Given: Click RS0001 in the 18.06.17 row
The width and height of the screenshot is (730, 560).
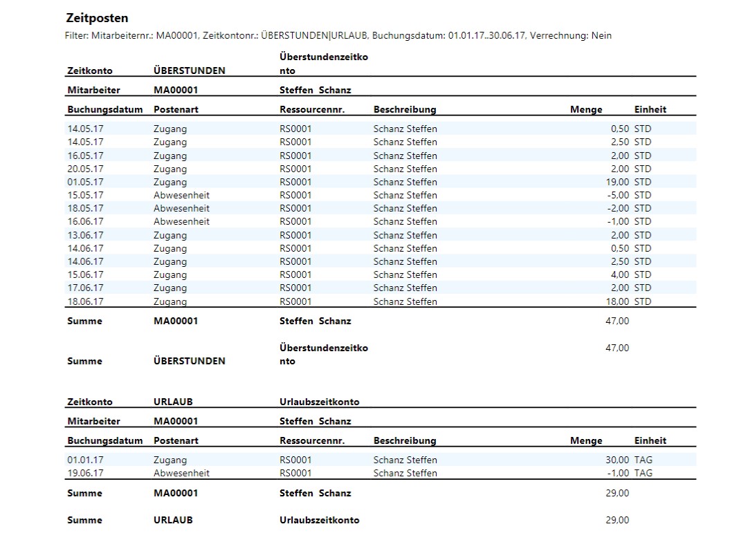Looking at the screenshot, I should pos(295,301).
